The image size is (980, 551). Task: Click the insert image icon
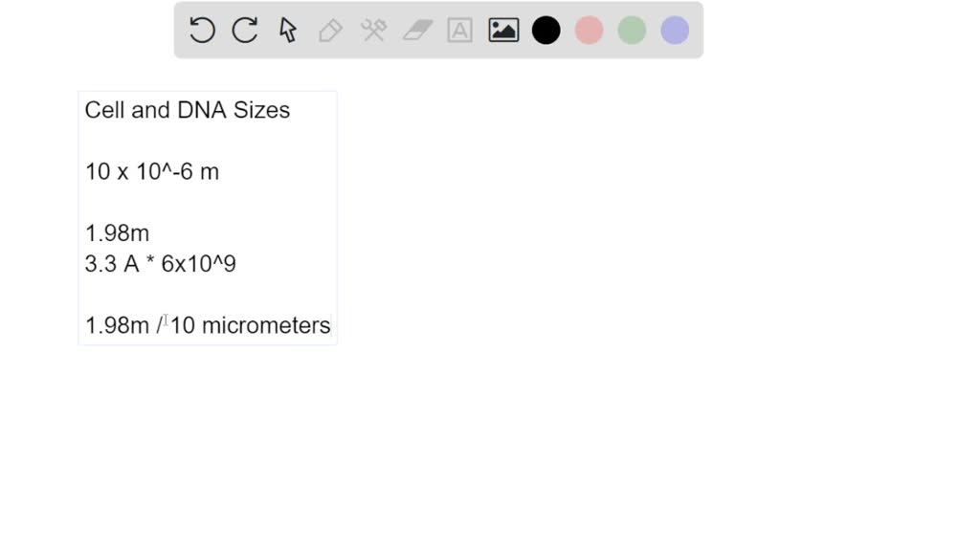[503, 31]
